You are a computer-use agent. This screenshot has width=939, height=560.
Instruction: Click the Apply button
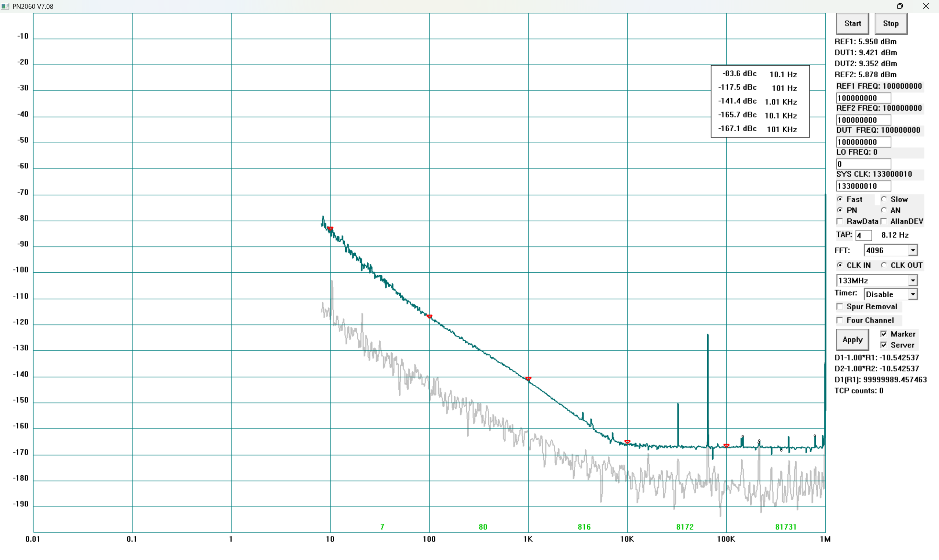[x=852, y=340]
